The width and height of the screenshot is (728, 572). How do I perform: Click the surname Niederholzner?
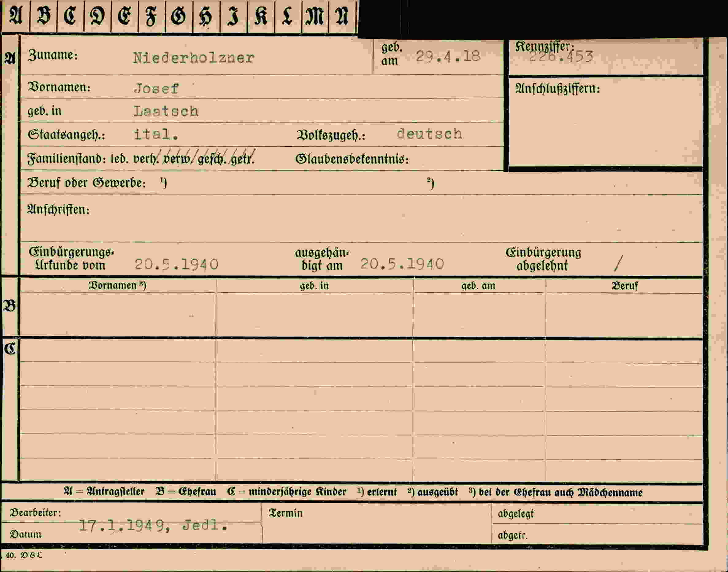click(194, 58)
